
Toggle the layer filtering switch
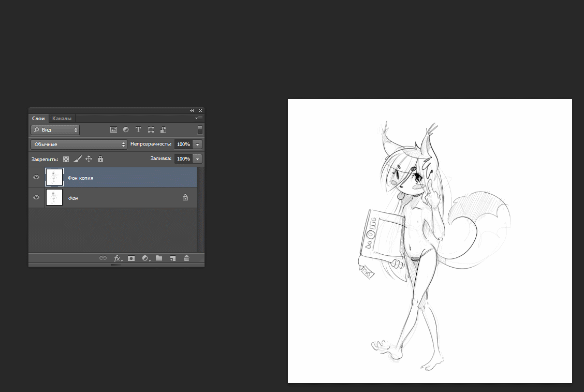[x=200, y=129]
